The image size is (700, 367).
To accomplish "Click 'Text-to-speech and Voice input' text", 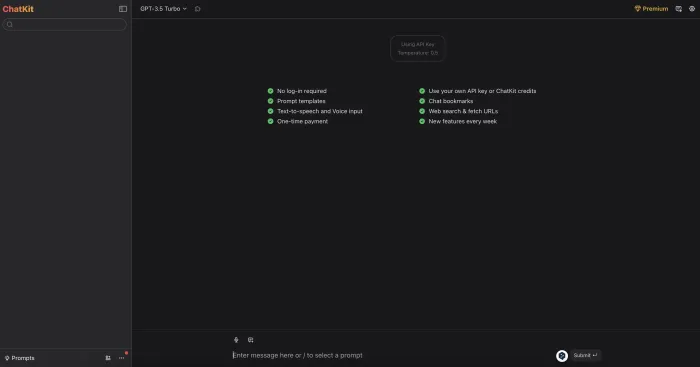I will pyautogui.click(x=320, y=111).
